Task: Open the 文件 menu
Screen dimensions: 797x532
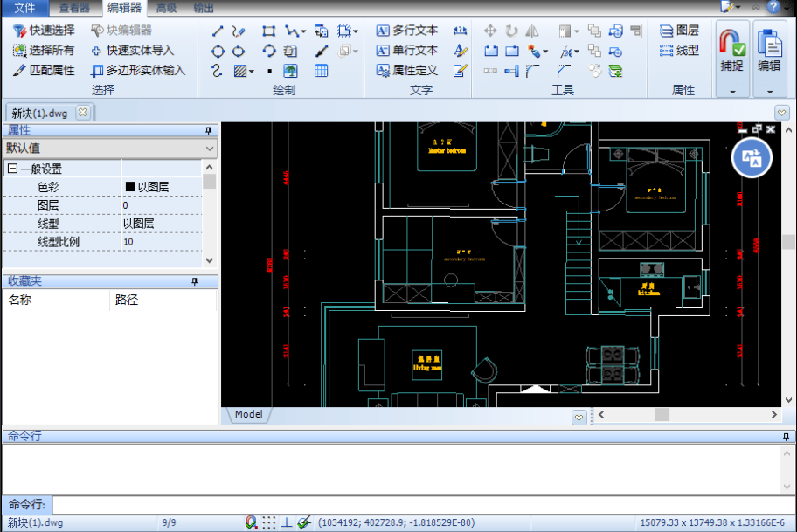Action: [24, 8]
